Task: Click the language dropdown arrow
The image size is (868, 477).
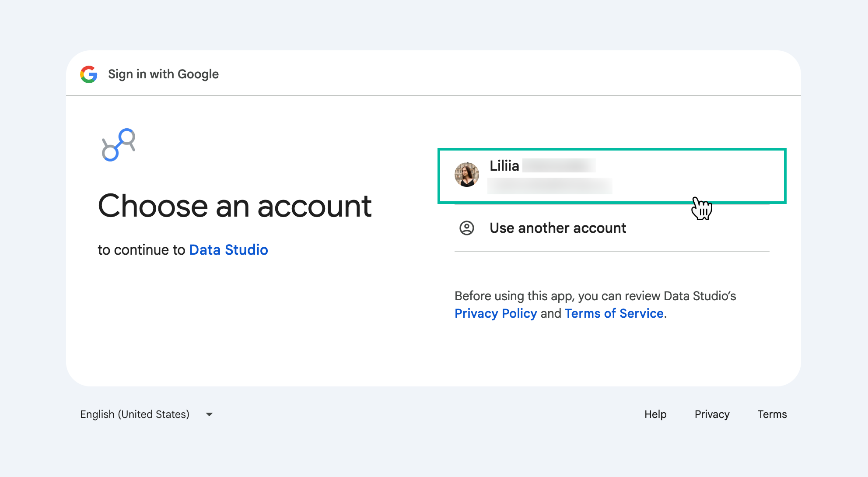Action: tap(209, 414)
